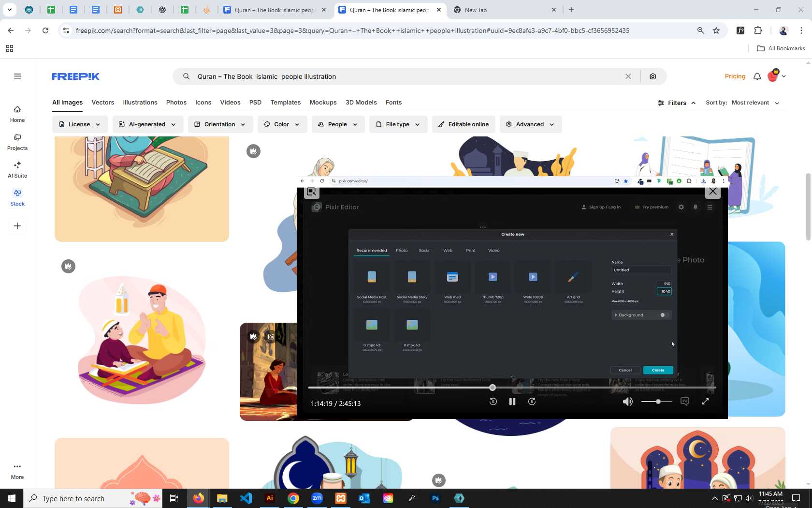The width and height of the screenshot is (812, 508).
Task: Switch to Photos tab
Action: pos(176,103)
